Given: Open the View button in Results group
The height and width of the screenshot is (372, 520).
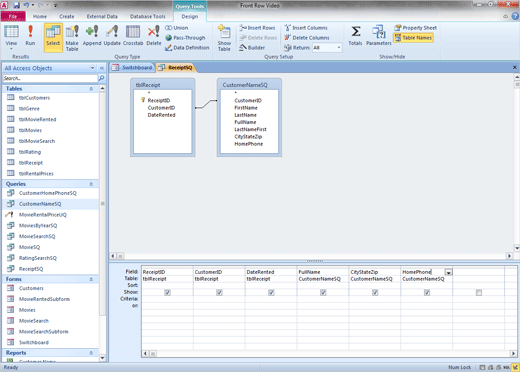Looking at the screenshot, I should click(x=11, y=37).
